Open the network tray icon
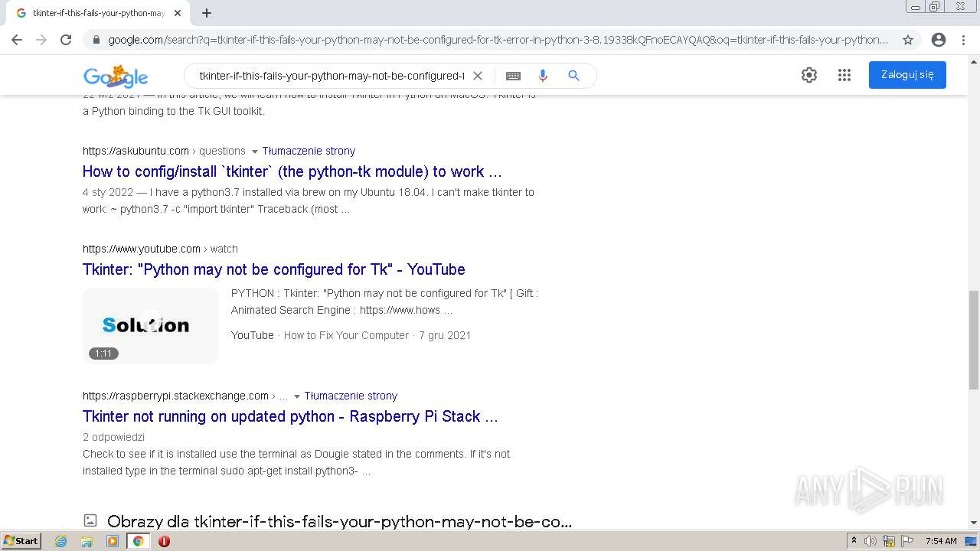Screen dimensions: 980x551 tap(889, 541)
